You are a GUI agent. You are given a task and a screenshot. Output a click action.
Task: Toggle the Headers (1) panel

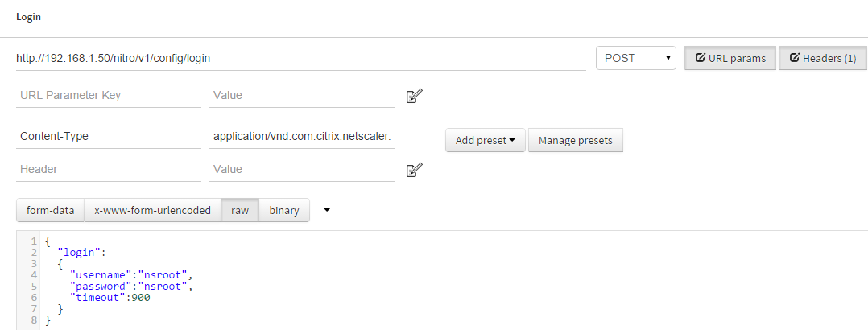[822, 59]
